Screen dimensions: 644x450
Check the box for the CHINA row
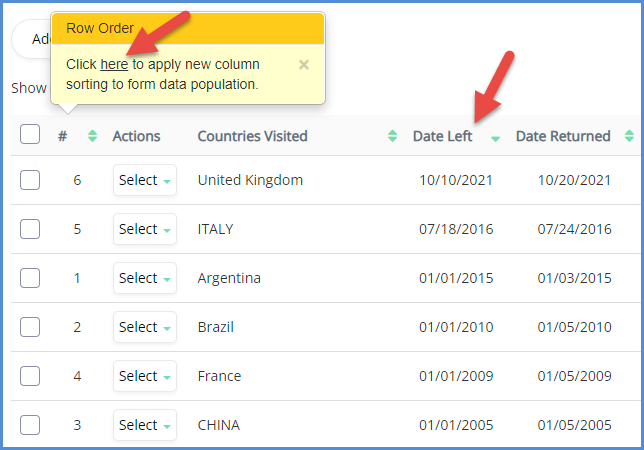coord(30,425)
